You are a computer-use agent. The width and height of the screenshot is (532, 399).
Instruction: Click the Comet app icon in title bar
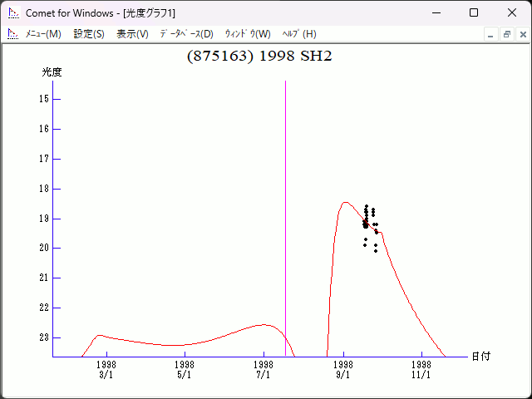click(14, 13)
